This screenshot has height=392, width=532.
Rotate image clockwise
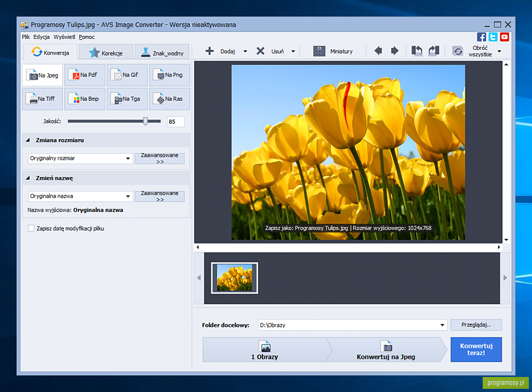pyautogui.click(x=434, y=51)
